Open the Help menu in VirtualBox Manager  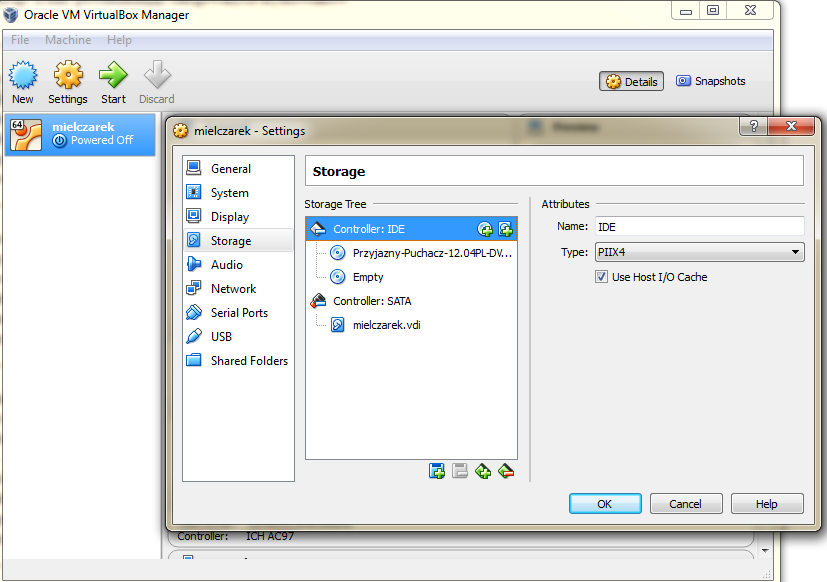(119, 40)
